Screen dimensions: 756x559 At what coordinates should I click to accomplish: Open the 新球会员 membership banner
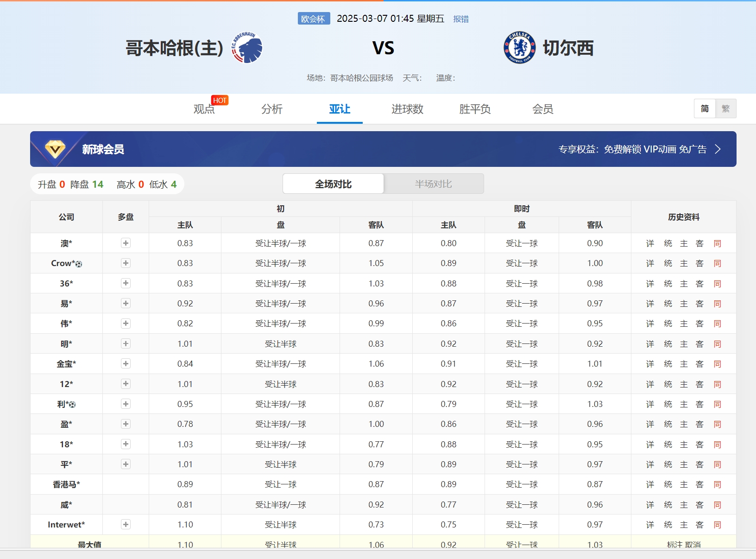[383, 149]
